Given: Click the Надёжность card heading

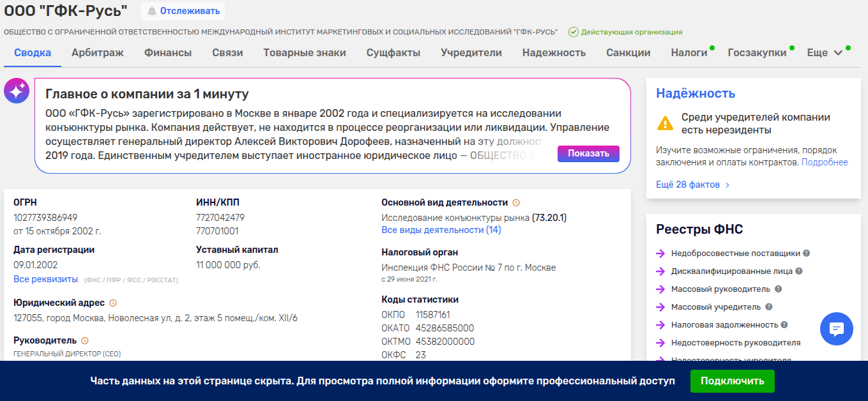Looking at the screenshot, I should click(x=696, y=93).
